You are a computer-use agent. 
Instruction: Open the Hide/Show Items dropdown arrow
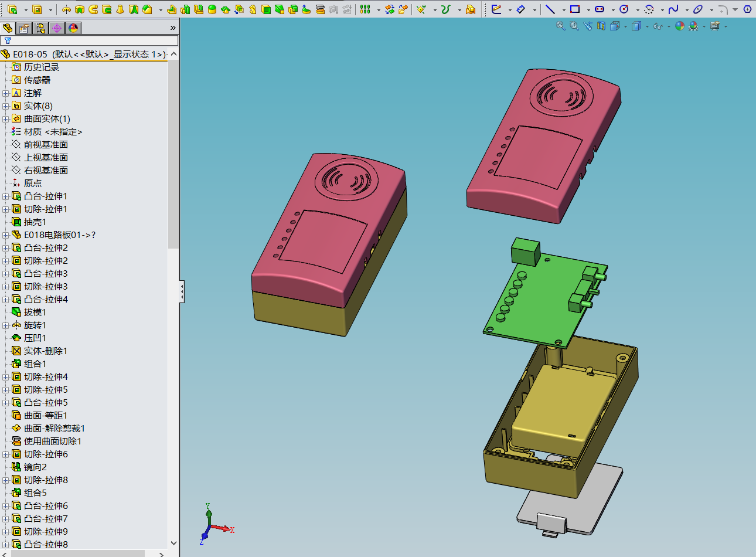click(x=669, y=26)
